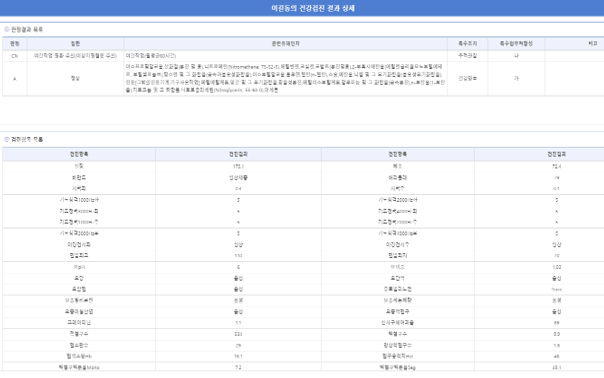Click the 추적관찰 cell in the CN row
The width and height of the screenshot is (604, 378).
pos(467,56)
